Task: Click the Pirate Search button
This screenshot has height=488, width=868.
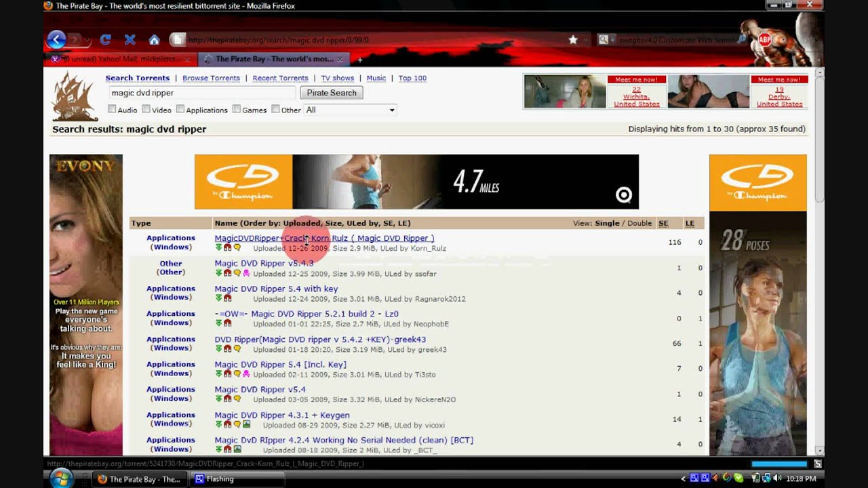Action: coord(332,93)
